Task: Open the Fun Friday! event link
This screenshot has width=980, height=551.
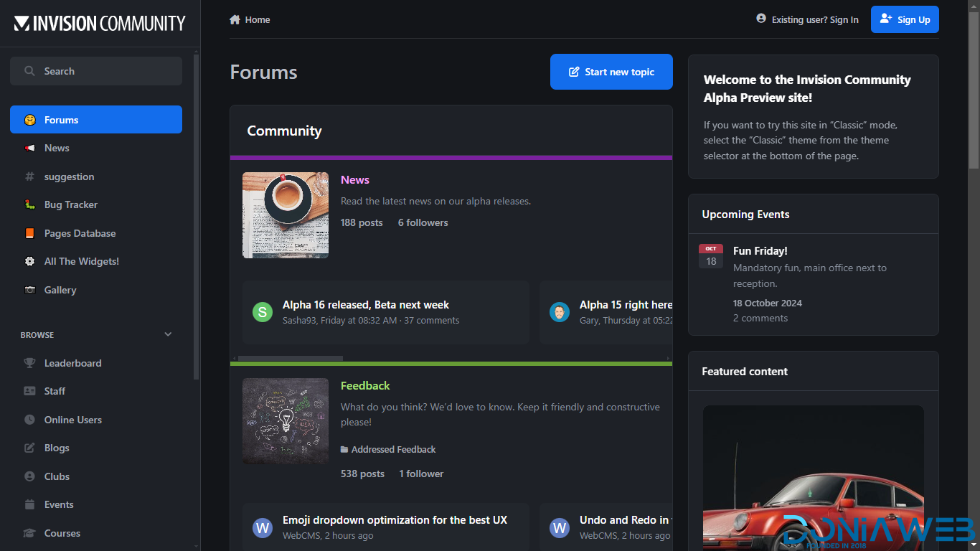Action: tap(760, 251)
